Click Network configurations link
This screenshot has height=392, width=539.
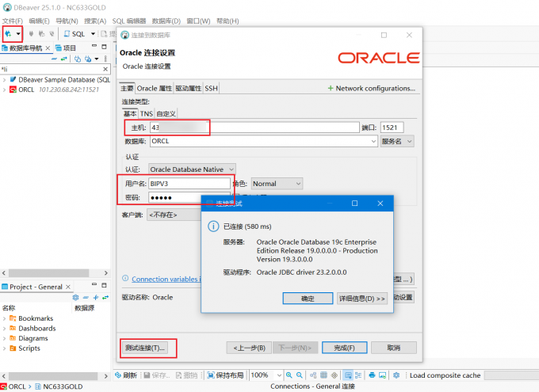tap(372, 88)
